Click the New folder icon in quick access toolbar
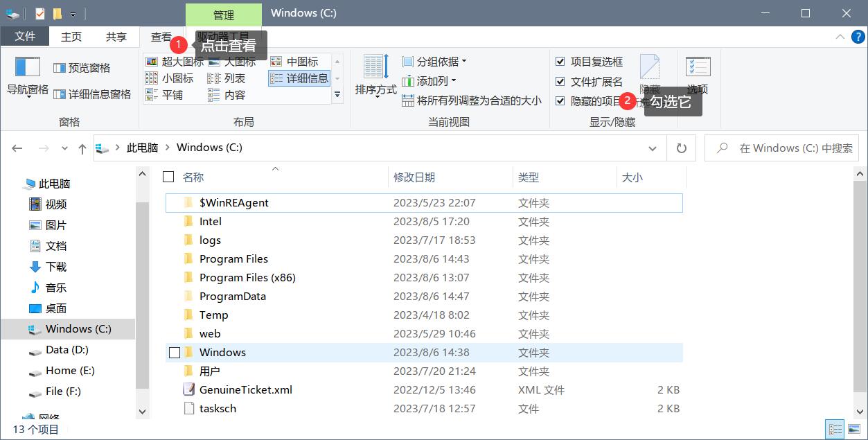This screenshot has width=868, height=440. [x=57, y=13]
